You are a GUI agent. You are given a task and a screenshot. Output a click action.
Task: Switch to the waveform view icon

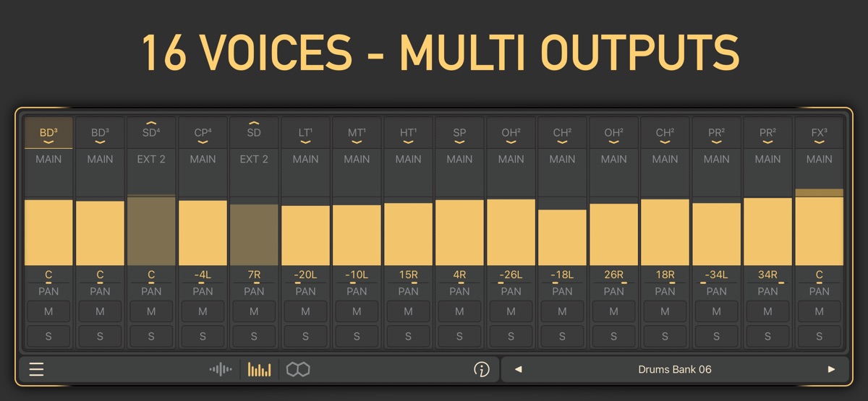[x=221, y=370]
